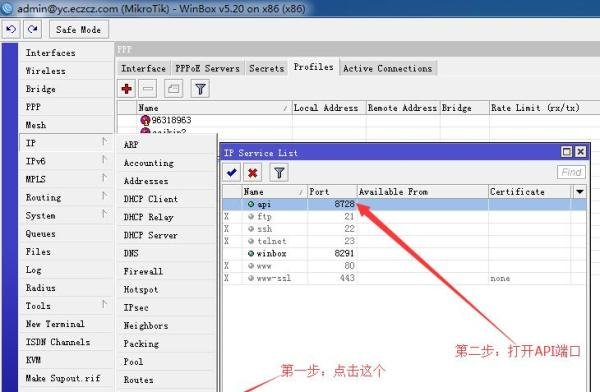Select the api service row
The height and width of the screenshot is (392, 600).
coord(404,204)
